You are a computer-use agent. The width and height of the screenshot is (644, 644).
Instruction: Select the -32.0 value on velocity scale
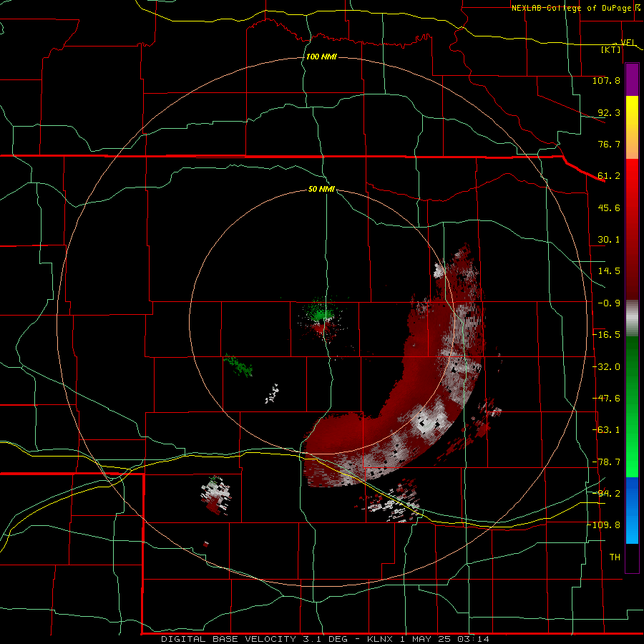606,367
